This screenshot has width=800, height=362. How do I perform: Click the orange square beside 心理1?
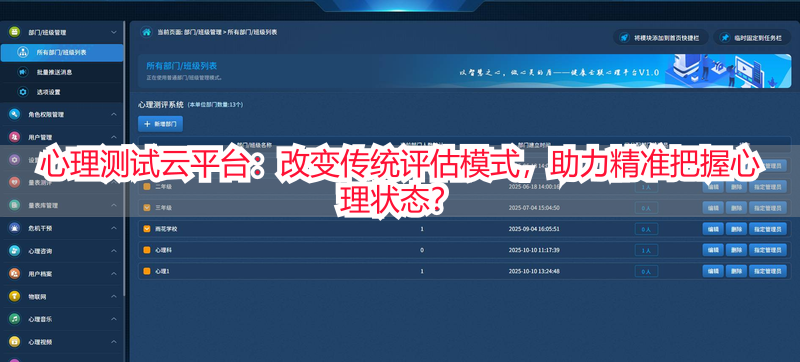147,271
